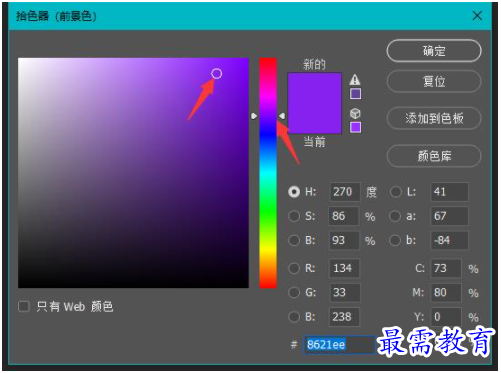
Task: Click the G field showing 33
Action: pos(344,292)
